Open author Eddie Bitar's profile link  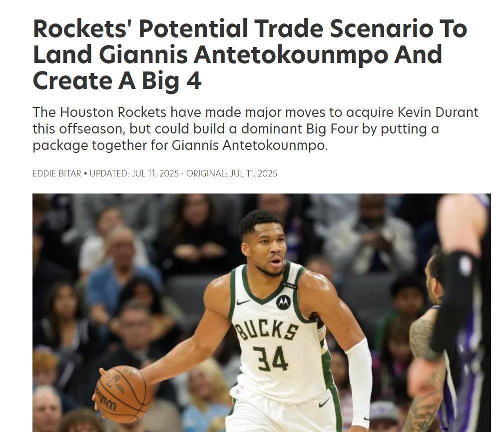pos(57,173)
